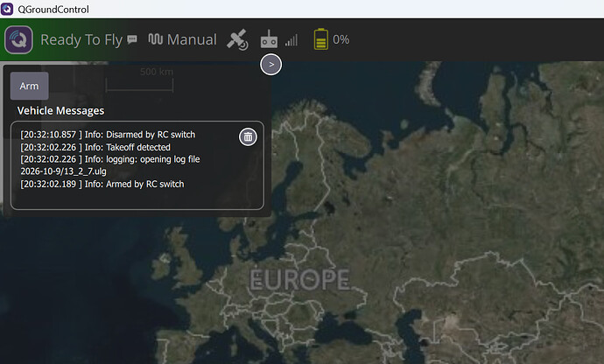
Task: Open the RC remote control status icon
Action: tap(269, 39)
